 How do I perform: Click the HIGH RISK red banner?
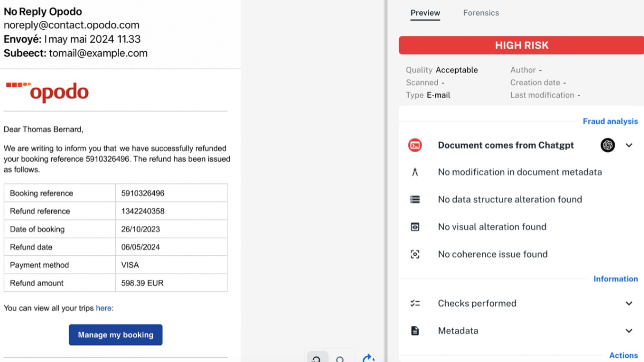tap(521, 45)
